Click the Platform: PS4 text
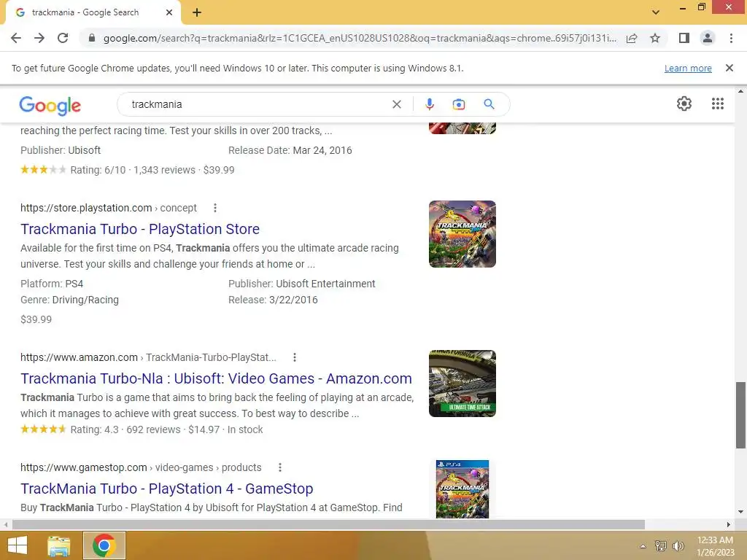Viewport: 747px width, 560px height. tap(52, 284)
